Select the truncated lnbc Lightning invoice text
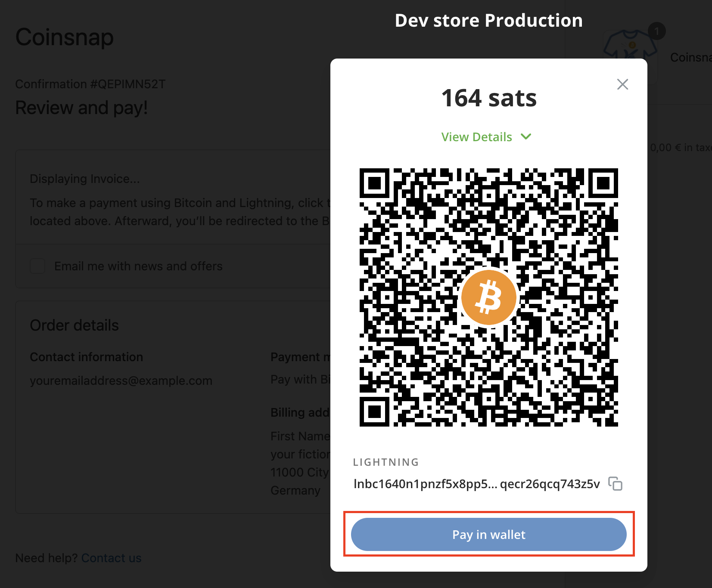Image resolution: width=712 pixels, height=588 pixels. click(476, 484)
